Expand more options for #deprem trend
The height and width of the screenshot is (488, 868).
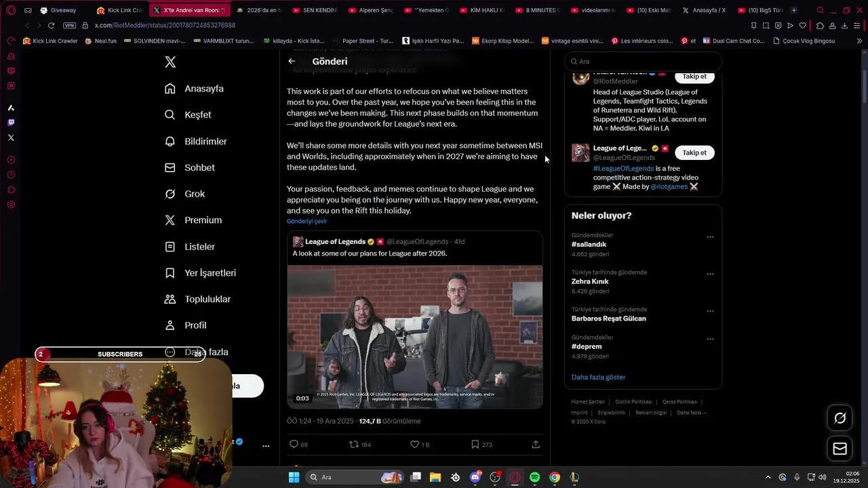[x=710, y=339]
